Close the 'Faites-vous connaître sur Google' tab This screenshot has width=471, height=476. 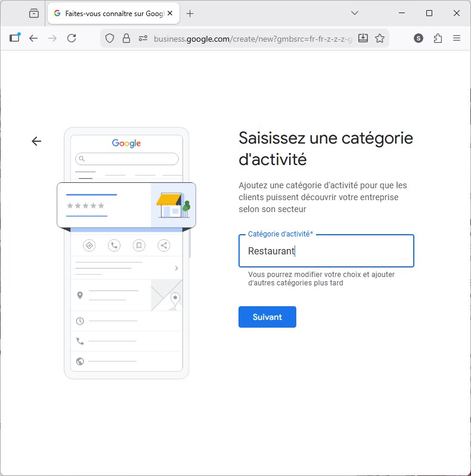click(170, 13)
